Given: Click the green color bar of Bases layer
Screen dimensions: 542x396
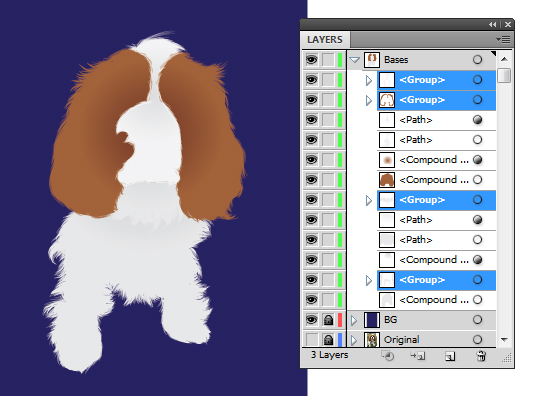Looking at the screenshot, I should pyautogui.click(x=340, y=60).
